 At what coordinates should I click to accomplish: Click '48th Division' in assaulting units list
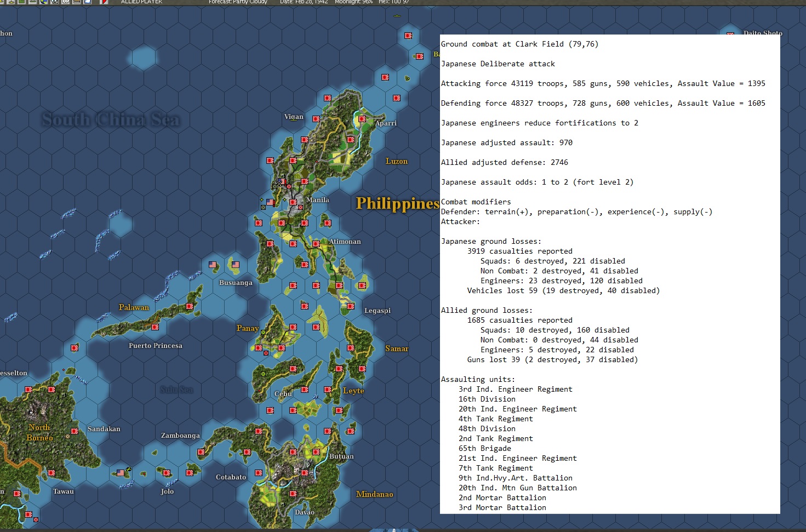pos(487,429)
